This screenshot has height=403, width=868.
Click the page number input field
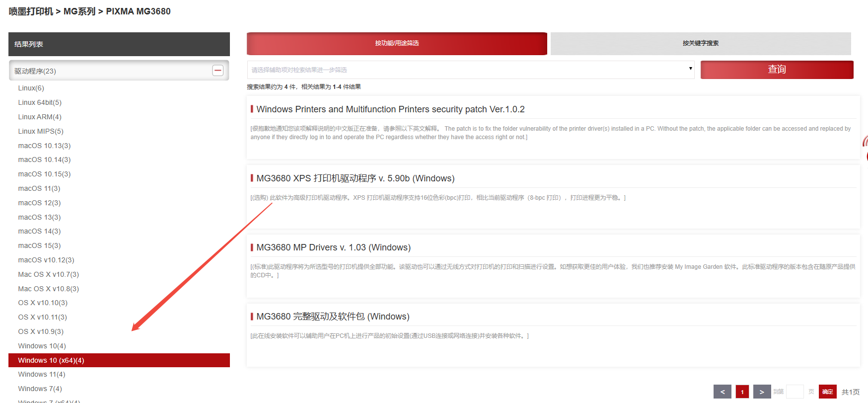click(795, 392)
